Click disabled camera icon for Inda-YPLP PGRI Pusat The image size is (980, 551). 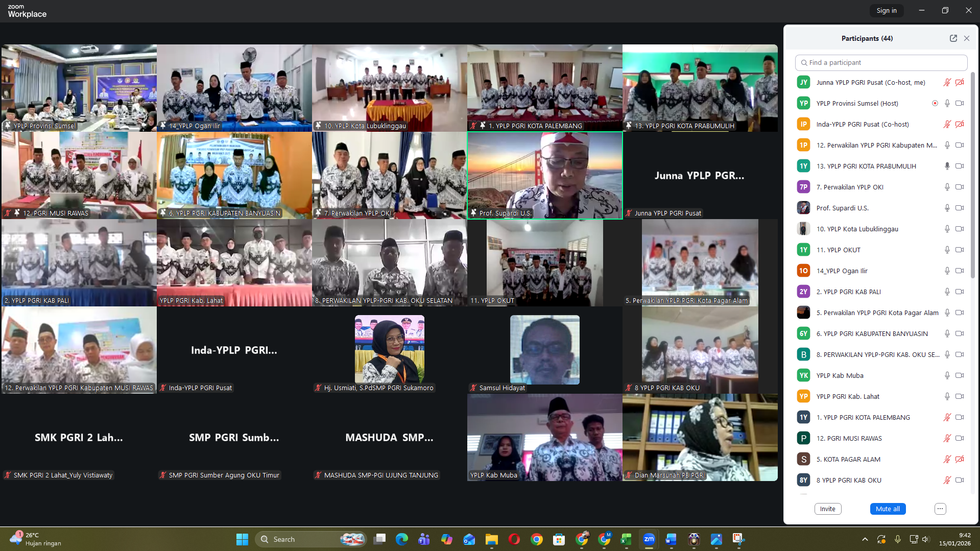coord(960,125)
